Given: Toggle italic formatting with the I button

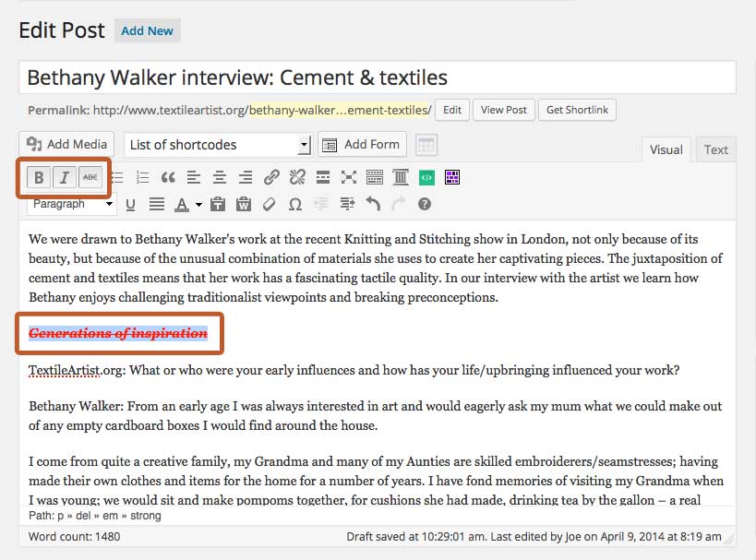Looking at the screenshot, I should pos(64,177).
